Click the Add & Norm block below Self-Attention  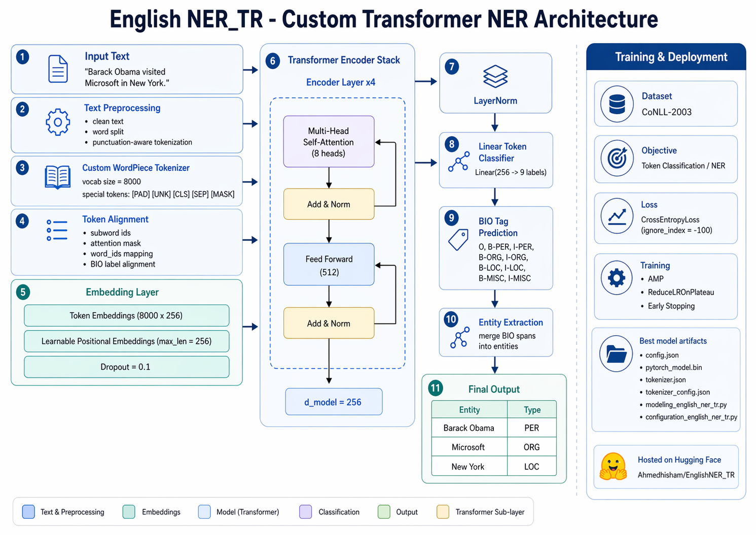click(329, 204)
